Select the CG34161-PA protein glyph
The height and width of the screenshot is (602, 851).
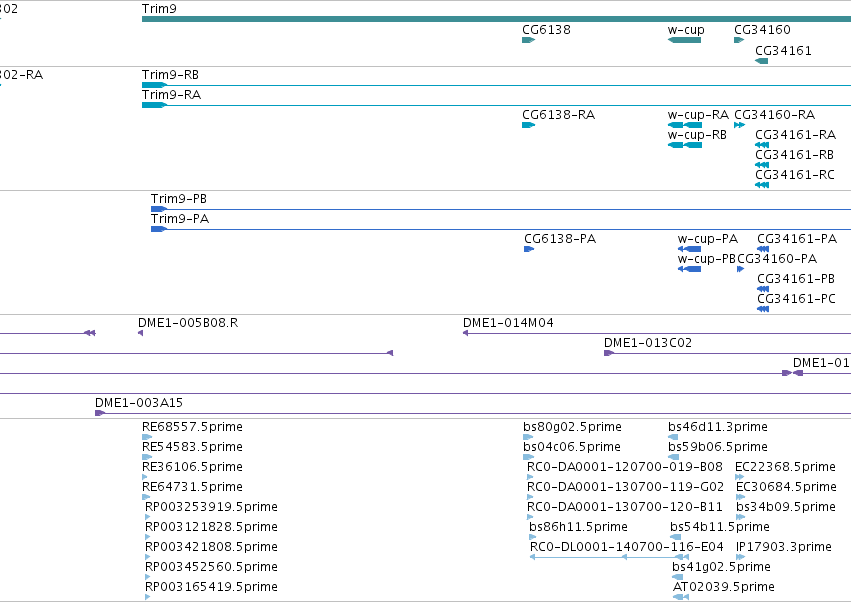(763, 249)
